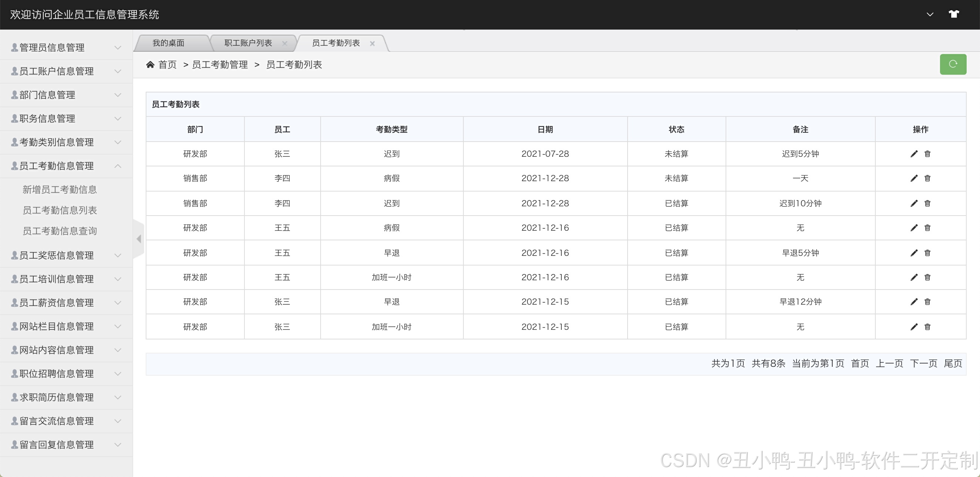Go to 下一页 in pagination
The height and width of the screenshot is (477, 980).
click(x=923, y=363)
